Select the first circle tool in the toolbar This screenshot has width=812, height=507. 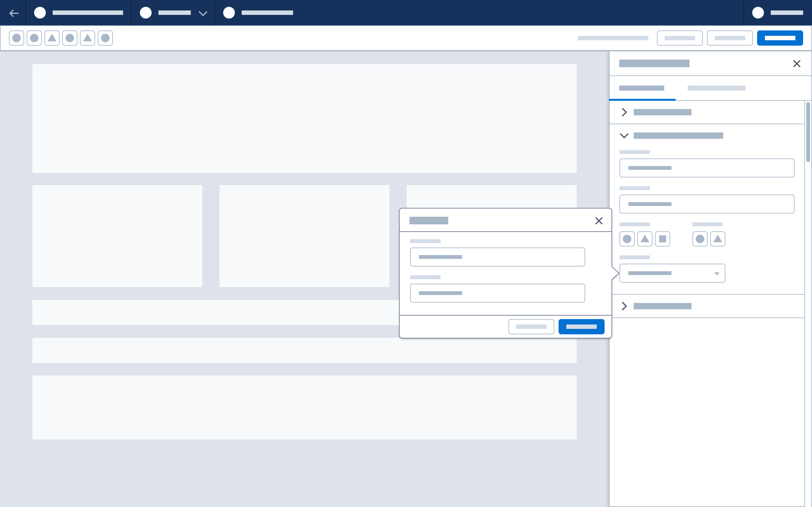[x=16, y=38]
